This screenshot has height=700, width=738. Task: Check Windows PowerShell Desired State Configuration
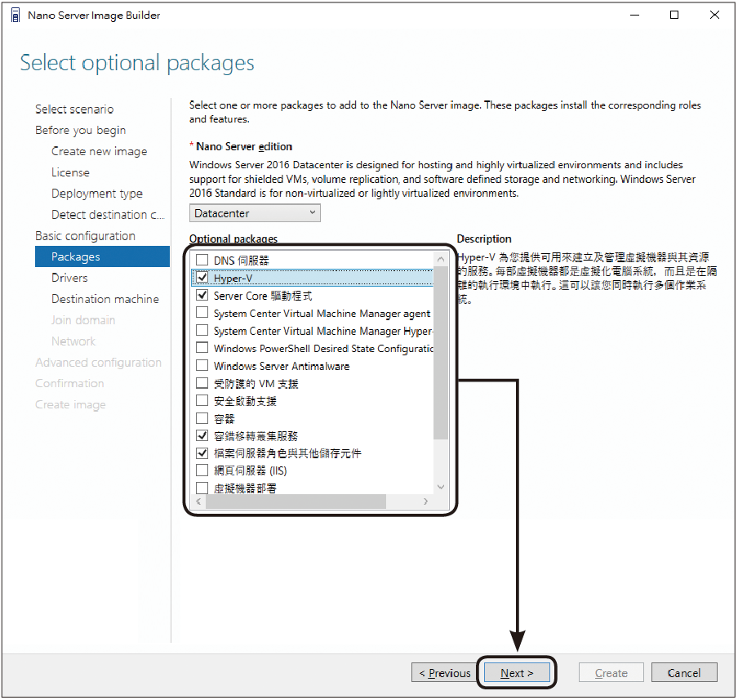202,348
